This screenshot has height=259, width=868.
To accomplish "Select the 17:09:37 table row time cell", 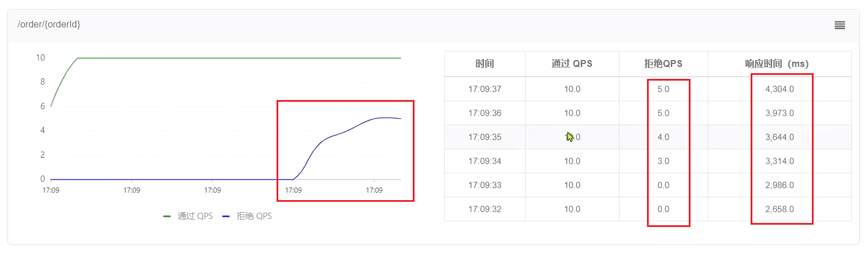I will point(484,89).
